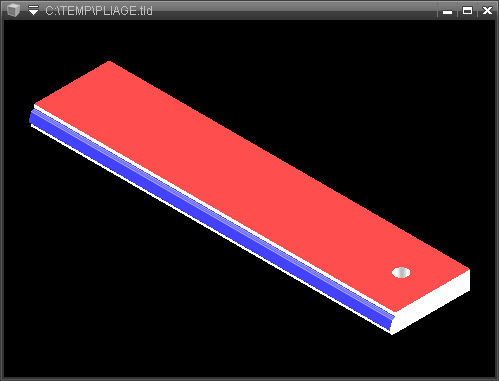Select white bottom strip beneath the blue fillet
The width and height of the screenshot is (499, 381).
coord(210,230)
